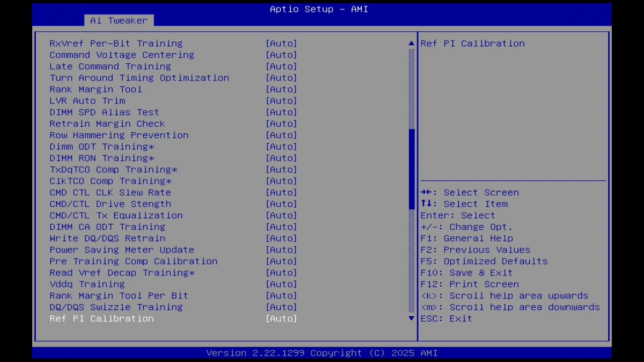Open the Command Voltage Centering Auto dropdown
Screen dimensions: 644x362
click(281, 55)
